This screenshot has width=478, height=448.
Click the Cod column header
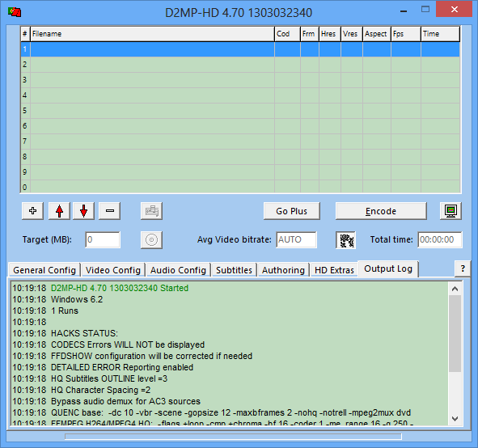(x=287, y=34)
